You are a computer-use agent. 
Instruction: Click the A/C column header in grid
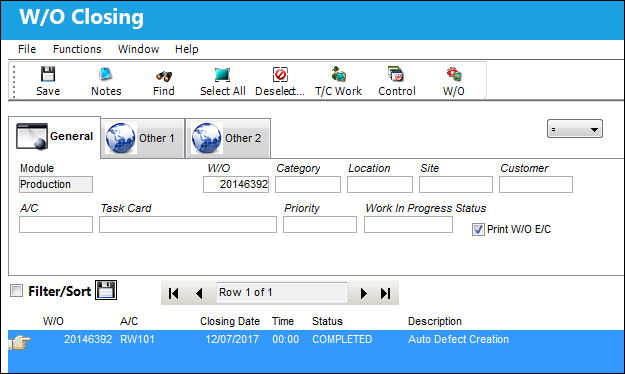pos(129,321)
